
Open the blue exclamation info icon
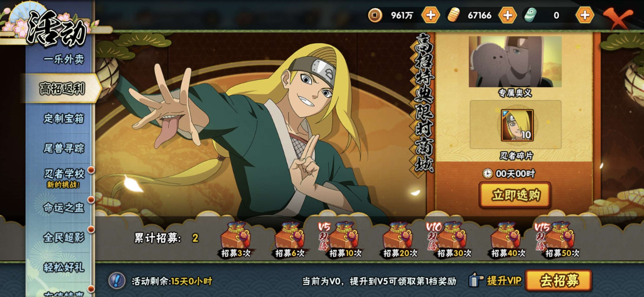tap(117, 280)
